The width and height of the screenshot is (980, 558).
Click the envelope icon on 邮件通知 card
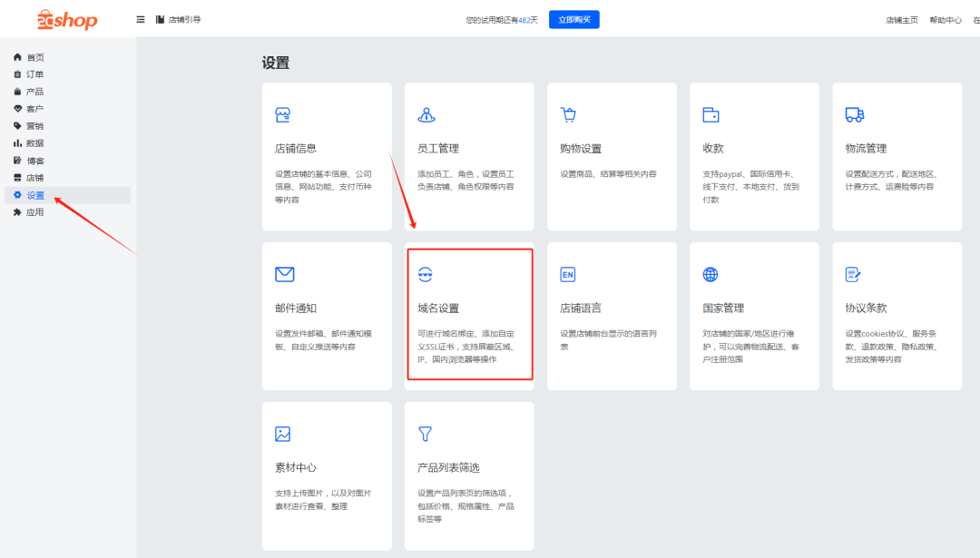(x=283, y=273)
